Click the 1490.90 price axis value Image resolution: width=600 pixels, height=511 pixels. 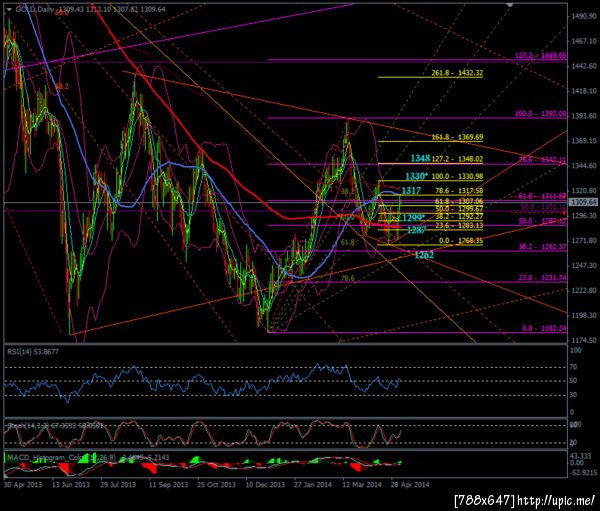pyautogui.click(x=584, y=16)
